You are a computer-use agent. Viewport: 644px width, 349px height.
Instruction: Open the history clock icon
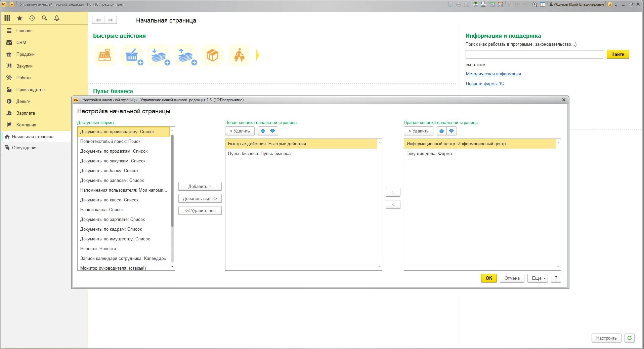pyautogui.click(x=32, y=18)
